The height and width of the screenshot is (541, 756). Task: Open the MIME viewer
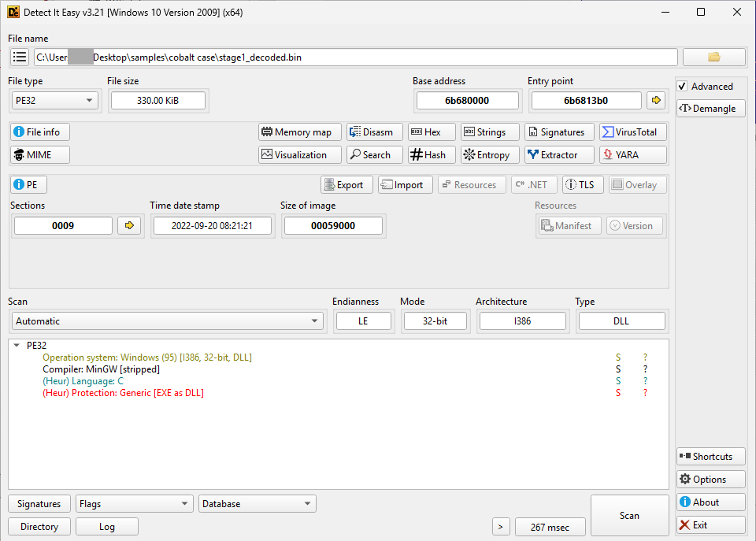pyautogui.click(x=40, y=155)
